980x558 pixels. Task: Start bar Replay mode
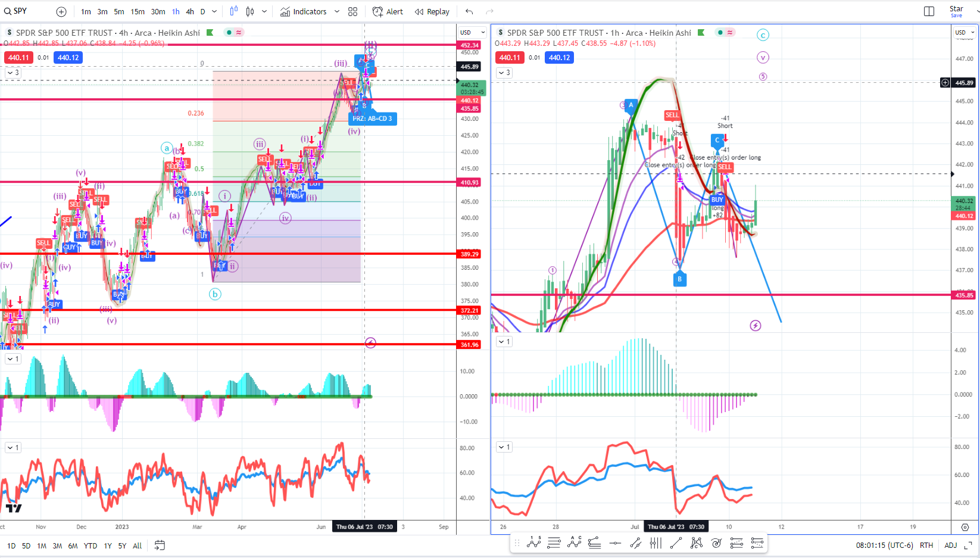coord(432,12)
